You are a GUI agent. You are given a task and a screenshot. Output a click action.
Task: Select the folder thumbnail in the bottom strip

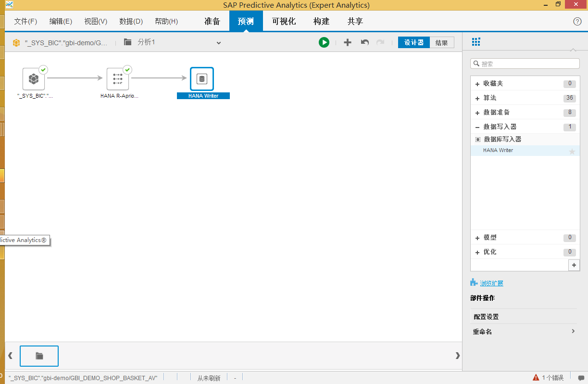click(39, 356)
